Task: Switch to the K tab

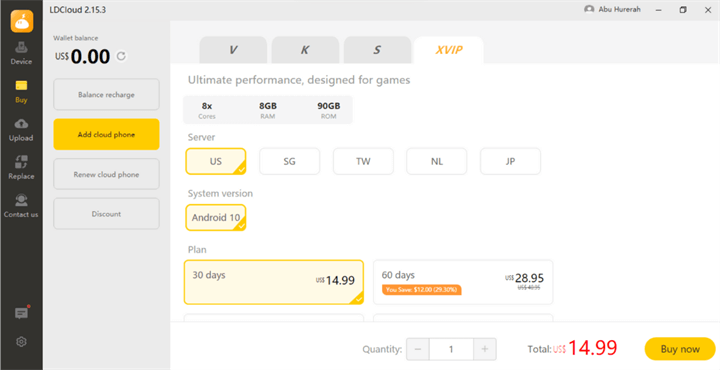Action: 305,50
